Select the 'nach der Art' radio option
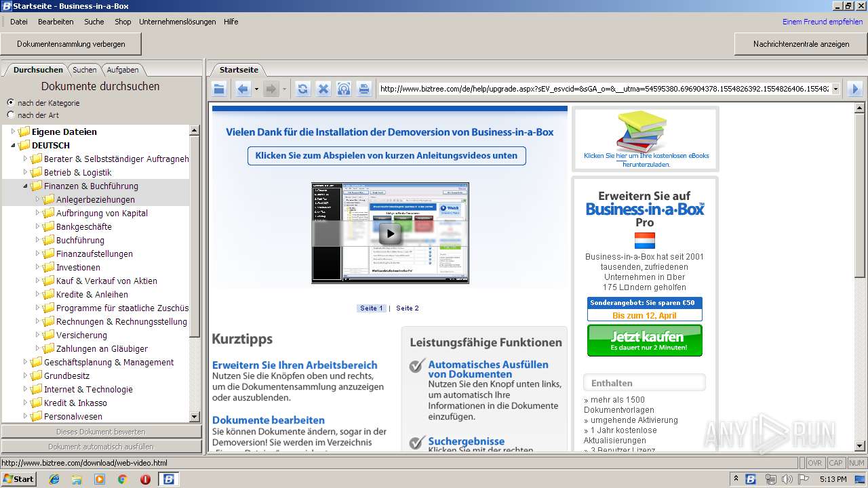 click(10, 115)
